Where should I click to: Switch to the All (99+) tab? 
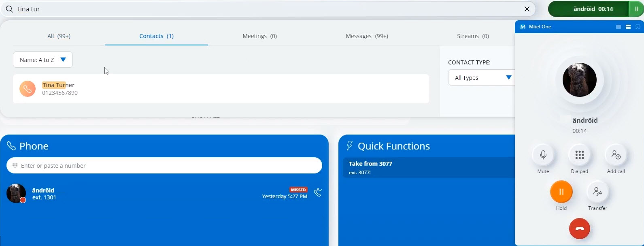[59, 36]
